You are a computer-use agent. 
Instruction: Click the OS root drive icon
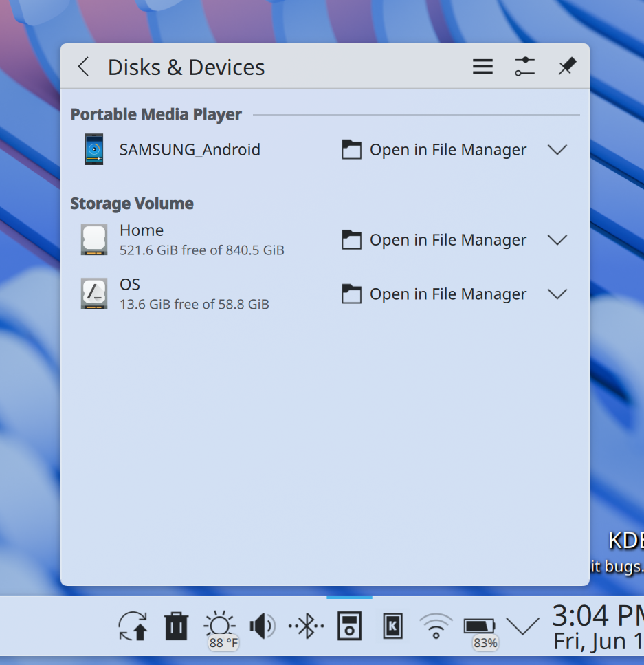[x=94, y=294]
